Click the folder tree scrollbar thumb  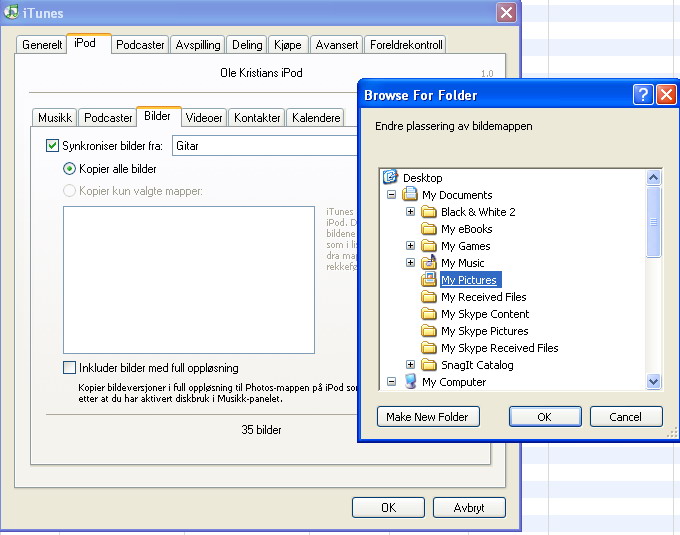pyautogui.click(x=654, y=222)
